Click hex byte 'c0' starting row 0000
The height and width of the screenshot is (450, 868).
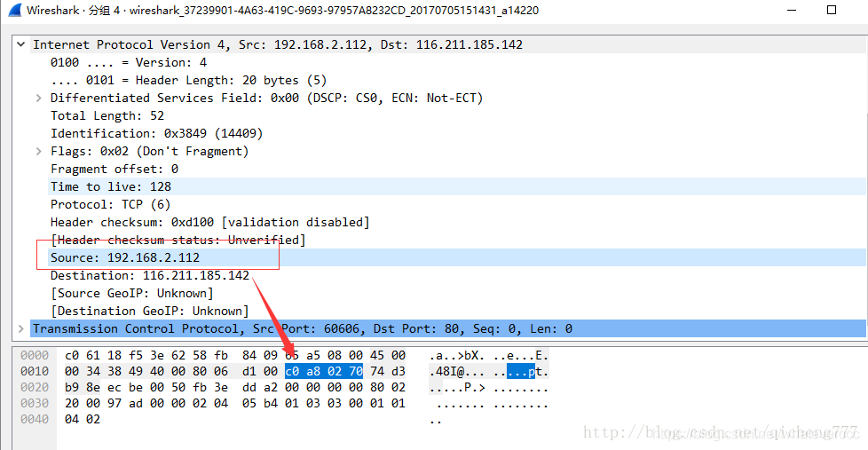click(71, 355)
